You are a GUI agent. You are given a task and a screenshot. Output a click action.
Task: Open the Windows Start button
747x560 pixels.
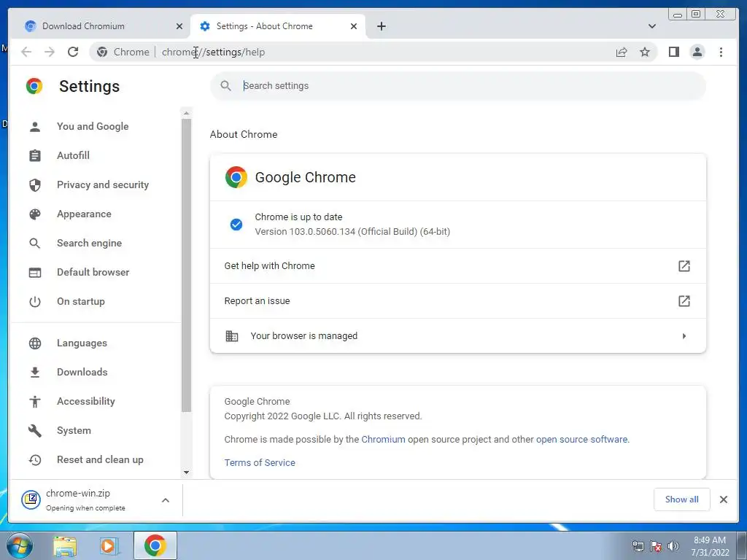[x=20, y=545]
